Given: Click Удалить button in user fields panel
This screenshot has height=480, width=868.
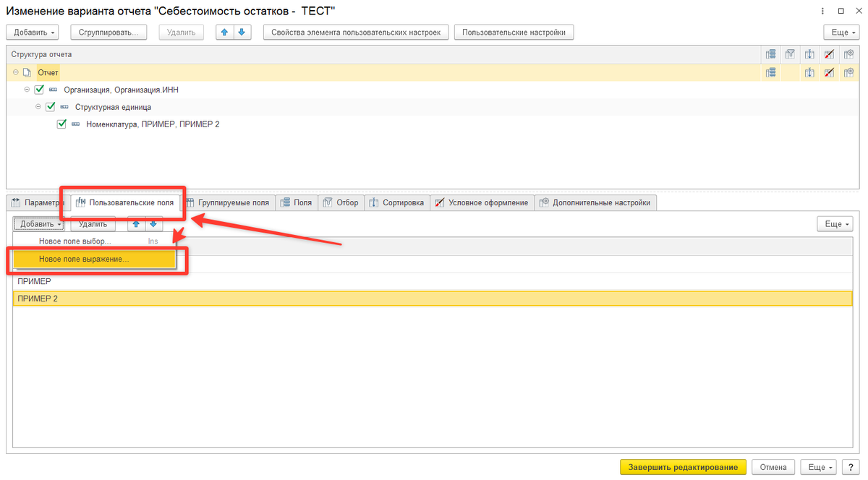Looking at the screenshot, I should point(93,224).
